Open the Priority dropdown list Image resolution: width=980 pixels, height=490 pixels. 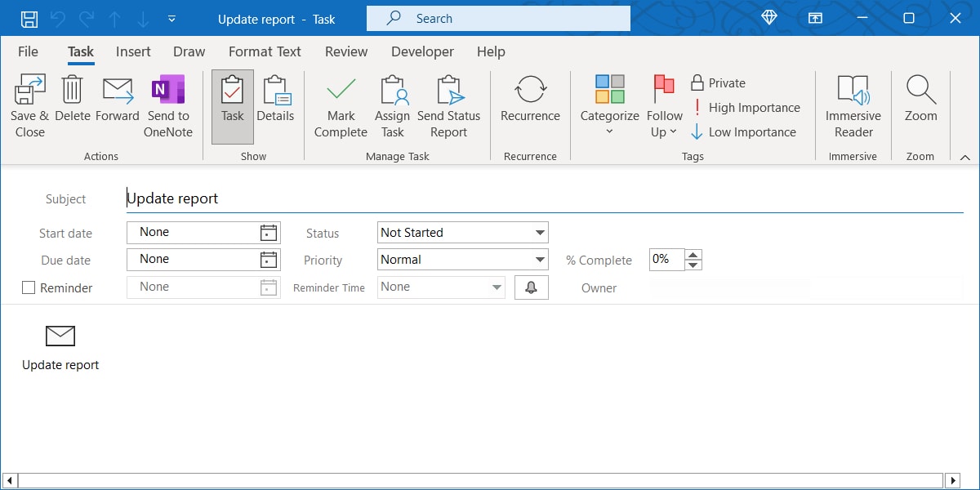(x=540, y=260)
